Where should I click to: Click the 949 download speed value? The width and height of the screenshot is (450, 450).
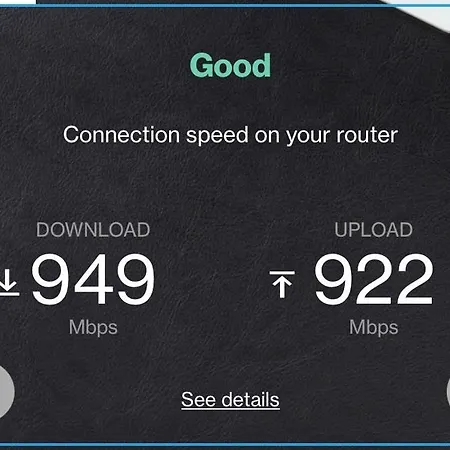click(x=93, y=279)
